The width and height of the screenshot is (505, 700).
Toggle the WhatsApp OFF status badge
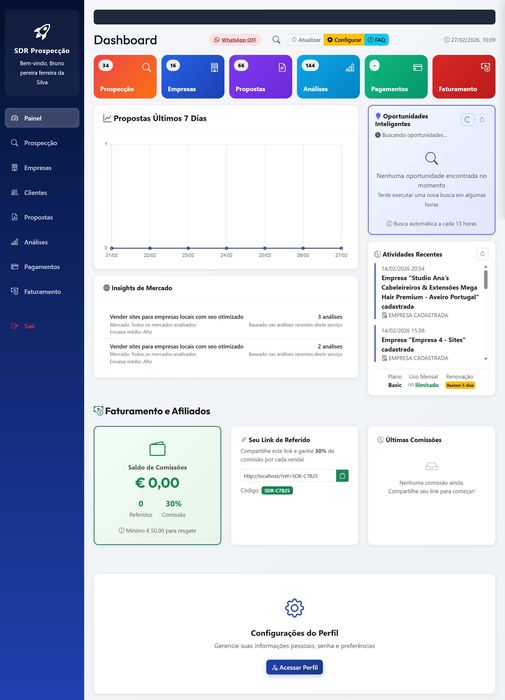coord(235,40)
